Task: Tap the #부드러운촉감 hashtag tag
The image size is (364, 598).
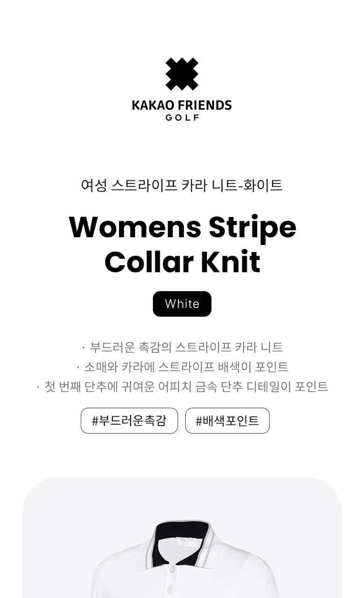Action: click(x=129, y=420)
